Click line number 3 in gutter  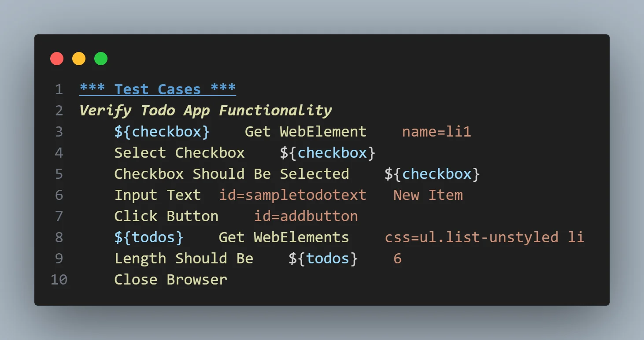point(59,132)
